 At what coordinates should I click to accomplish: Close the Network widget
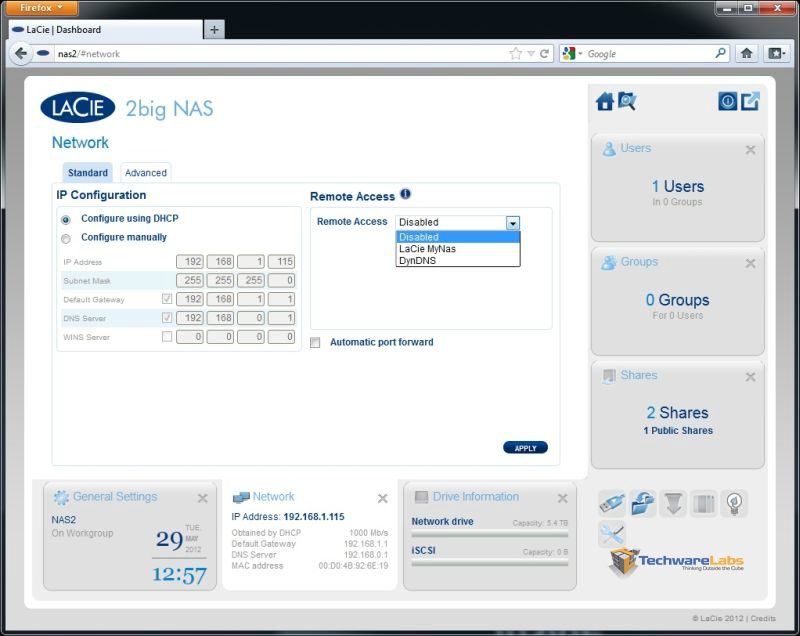[383, 498]
